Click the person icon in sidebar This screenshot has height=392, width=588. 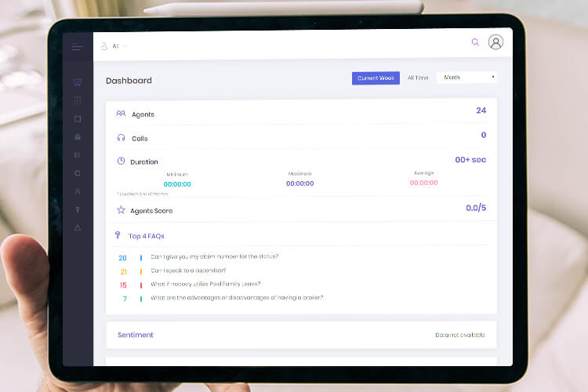[77, 191]
